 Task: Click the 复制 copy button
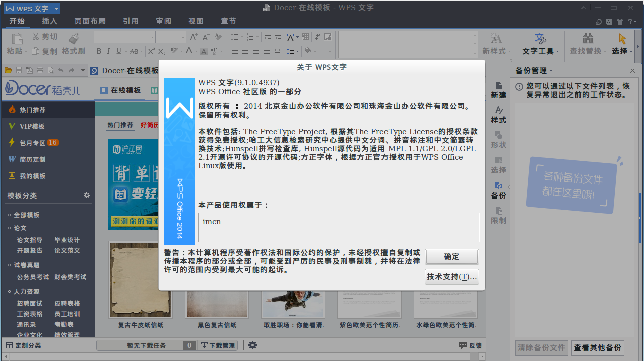pos(45,51)
